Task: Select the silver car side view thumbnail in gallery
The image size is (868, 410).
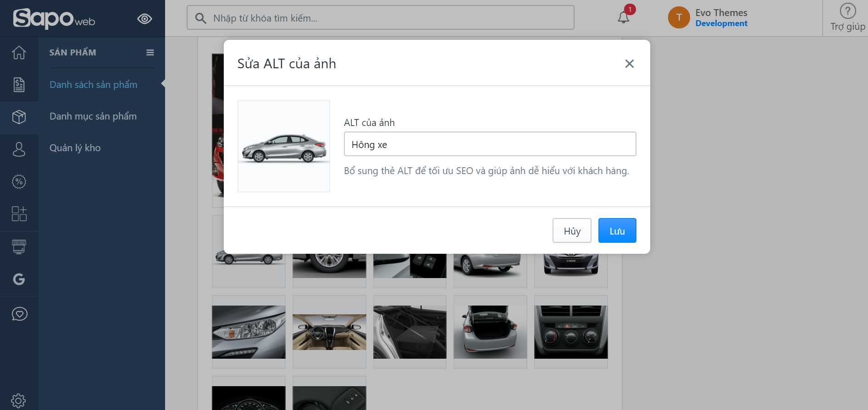Action: click(x=249, y=270)
